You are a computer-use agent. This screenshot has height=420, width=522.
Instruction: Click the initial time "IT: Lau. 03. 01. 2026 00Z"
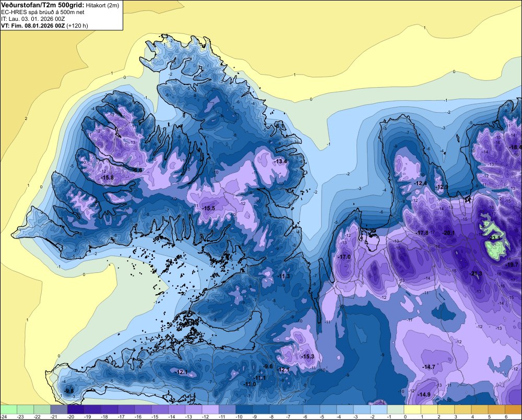tap(33, 19)
